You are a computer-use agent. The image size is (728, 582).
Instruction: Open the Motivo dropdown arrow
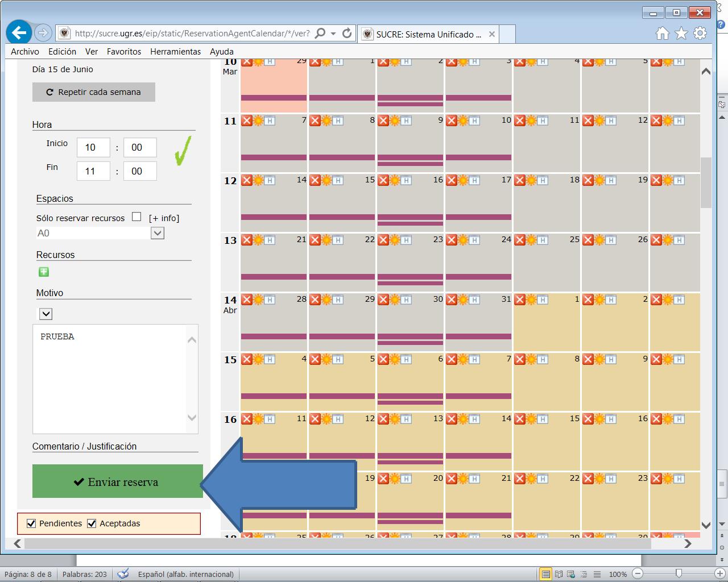(45, 314)
